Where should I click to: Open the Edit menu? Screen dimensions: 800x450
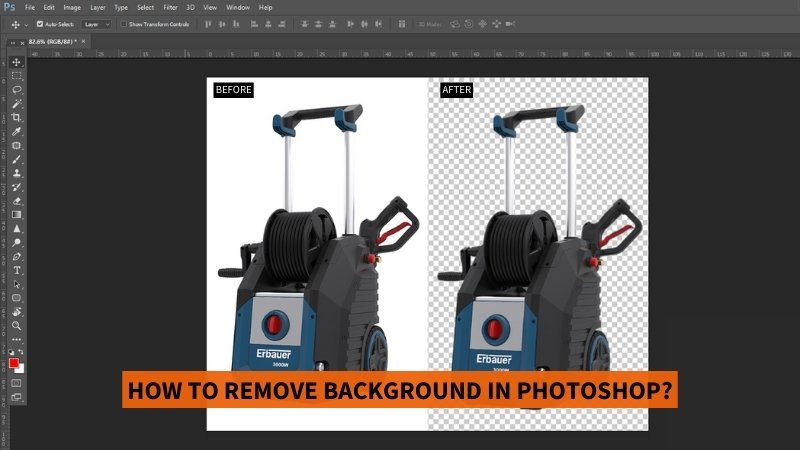[x=48, y=8]
